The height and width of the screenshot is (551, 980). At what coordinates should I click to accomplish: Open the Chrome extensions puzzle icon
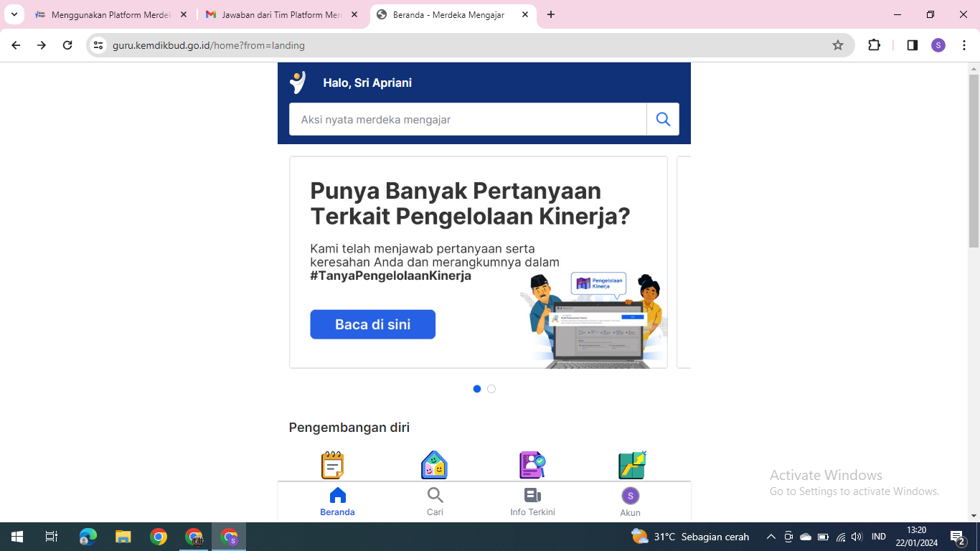(x=874, y=45)
